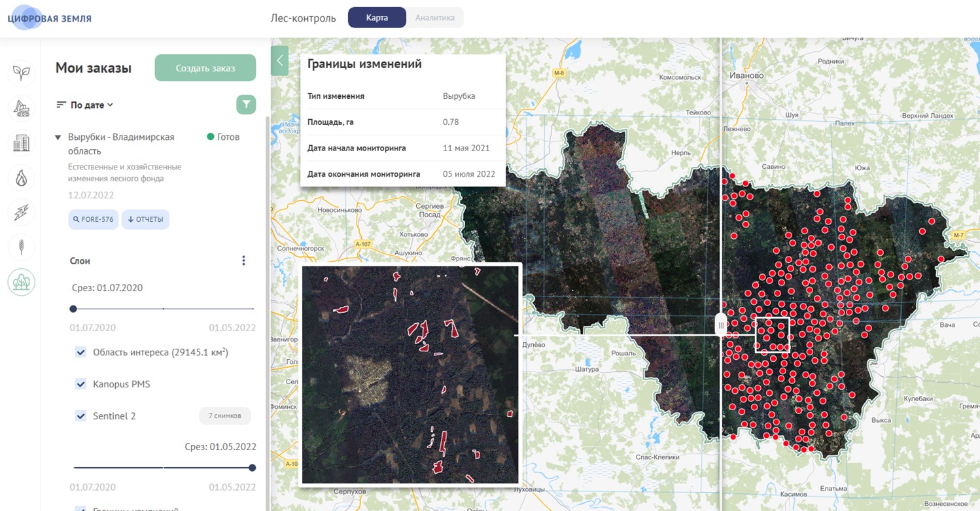This screenshot has height=511, width=980.
Task: Disable the Sentinel 2 layer checkbox
Action: pos(80,415)
